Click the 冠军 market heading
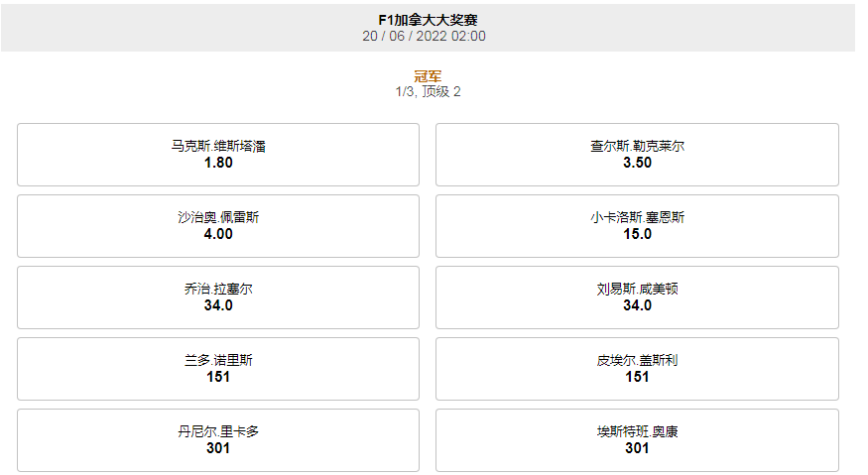 [x=428, y=76]
